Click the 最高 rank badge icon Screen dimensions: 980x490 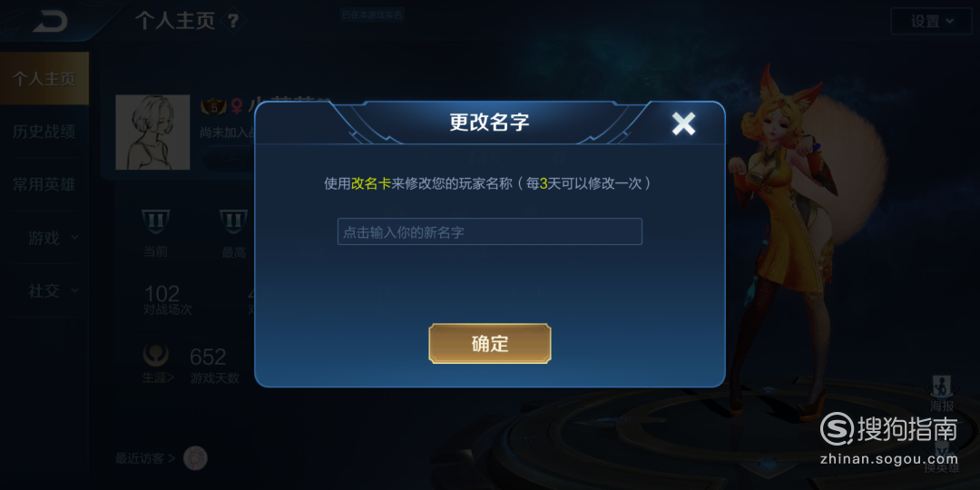[233, 222]
